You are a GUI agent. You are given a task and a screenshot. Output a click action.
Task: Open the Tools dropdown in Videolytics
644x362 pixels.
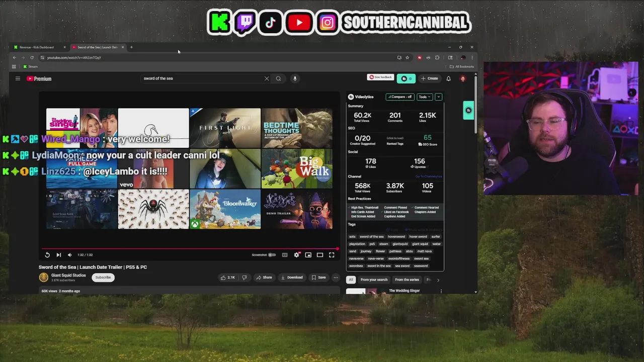[425, 97]
